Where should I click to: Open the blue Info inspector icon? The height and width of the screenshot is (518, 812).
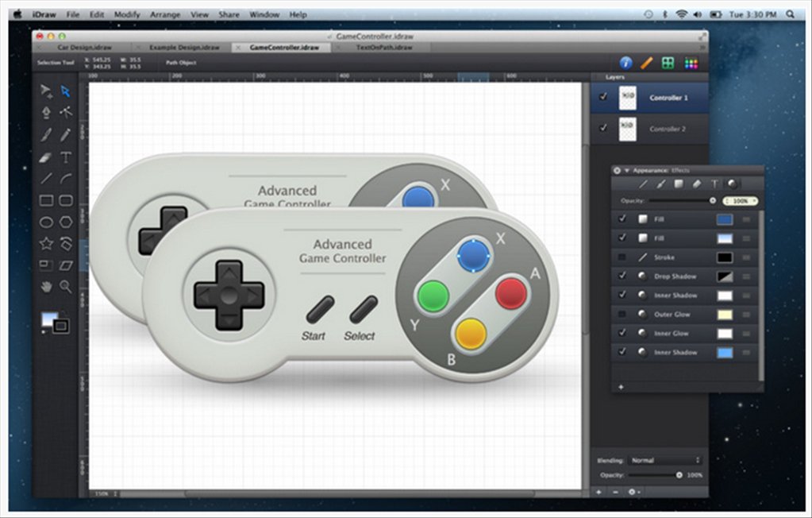coord(625,63)
